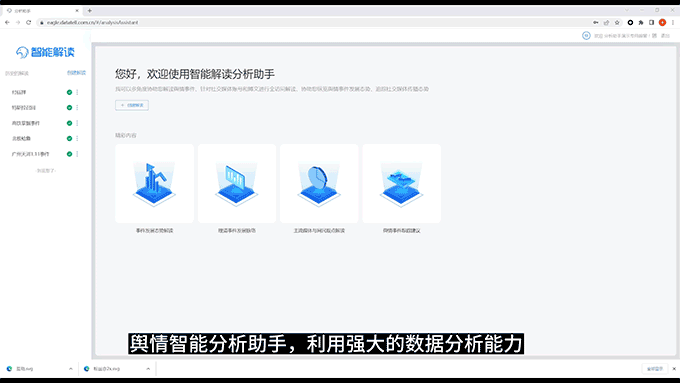
Task: Open more-options dots for third history entry
Action: 77,123
